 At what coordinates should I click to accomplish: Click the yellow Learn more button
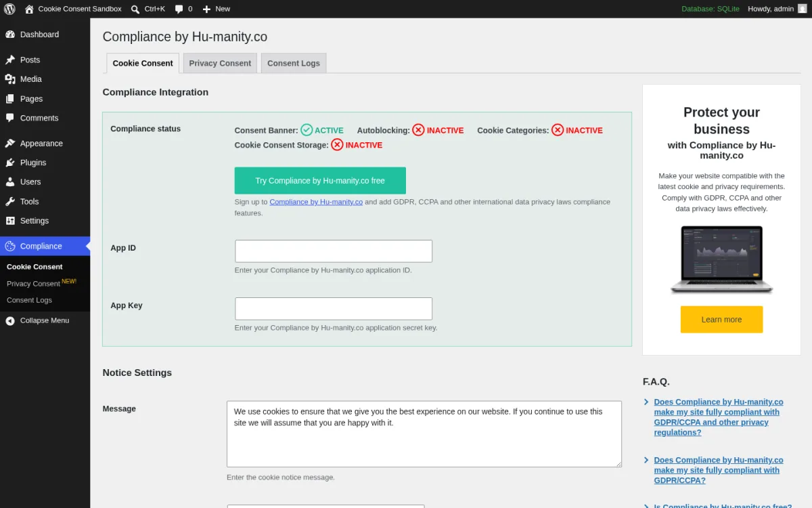click(x=721, y=320)
